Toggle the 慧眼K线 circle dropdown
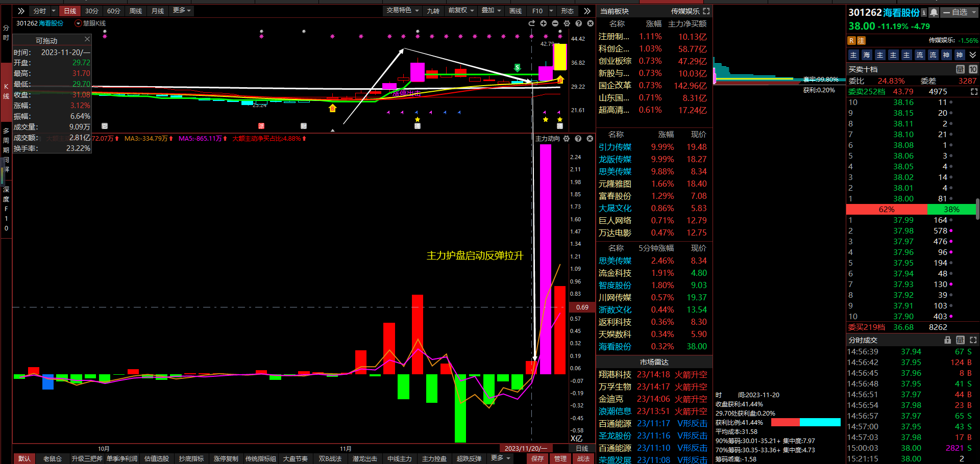980x464 pixels. [78, 23]
